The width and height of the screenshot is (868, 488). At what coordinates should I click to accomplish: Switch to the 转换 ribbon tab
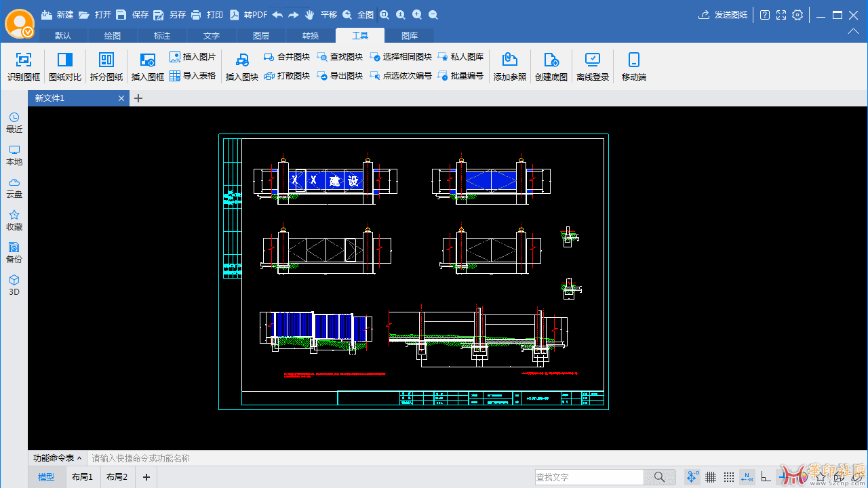click(x=311, y=35)
